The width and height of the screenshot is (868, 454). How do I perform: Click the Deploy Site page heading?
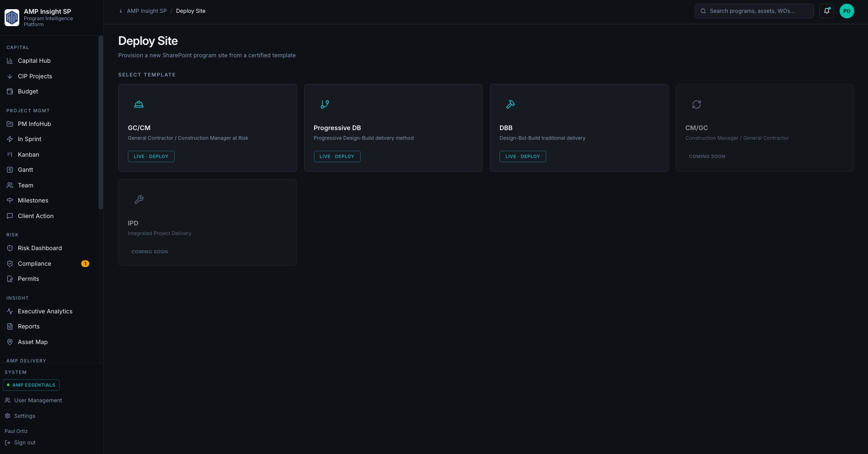coord(148,41)
